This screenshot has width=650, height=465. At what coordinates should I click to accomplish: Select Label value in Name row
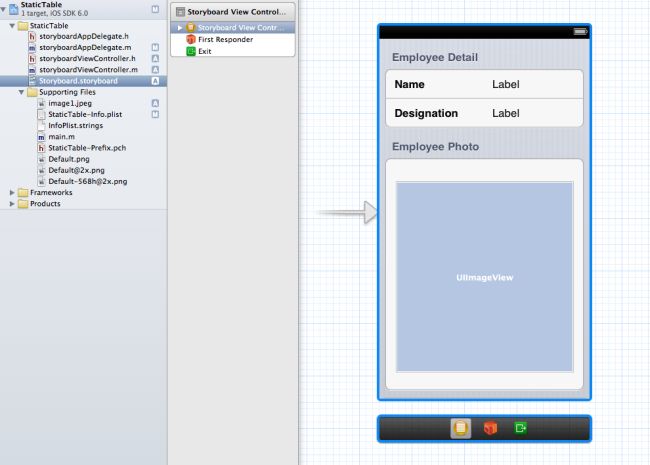click(506, 84)
